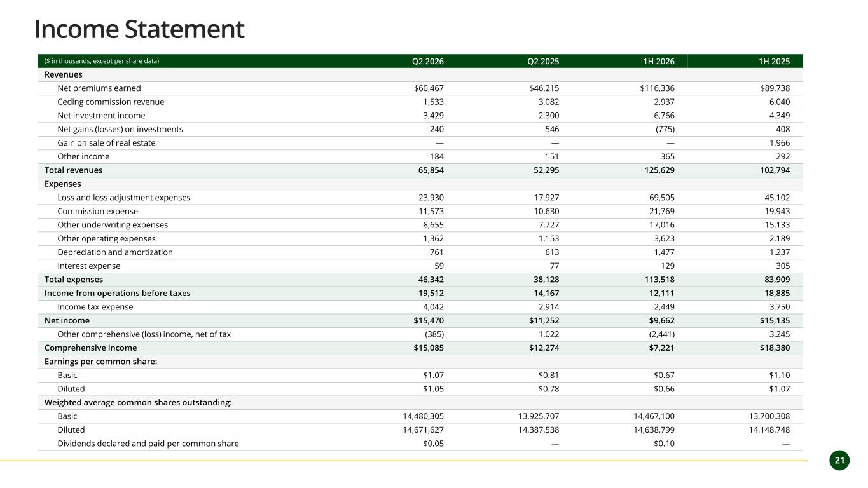868x488 pixels.
Task: Select the 1H 2026 column header
Action: tap(659, 61)
